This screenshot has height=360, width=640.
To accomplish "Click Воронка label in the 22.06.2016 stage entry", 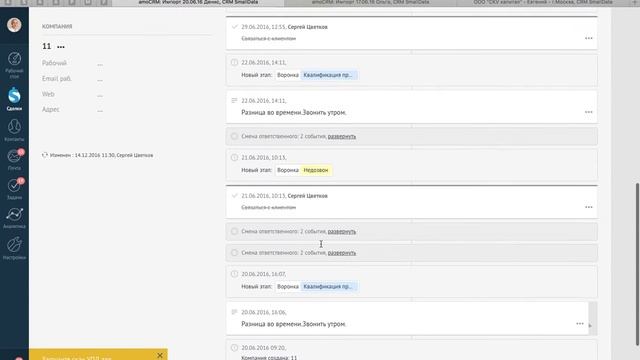I will 288,75.
